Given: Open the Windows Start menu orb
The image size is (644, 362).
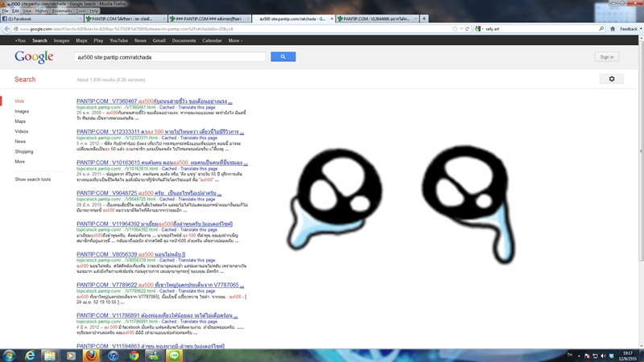Looking at the screenshot, I should 9,356.
